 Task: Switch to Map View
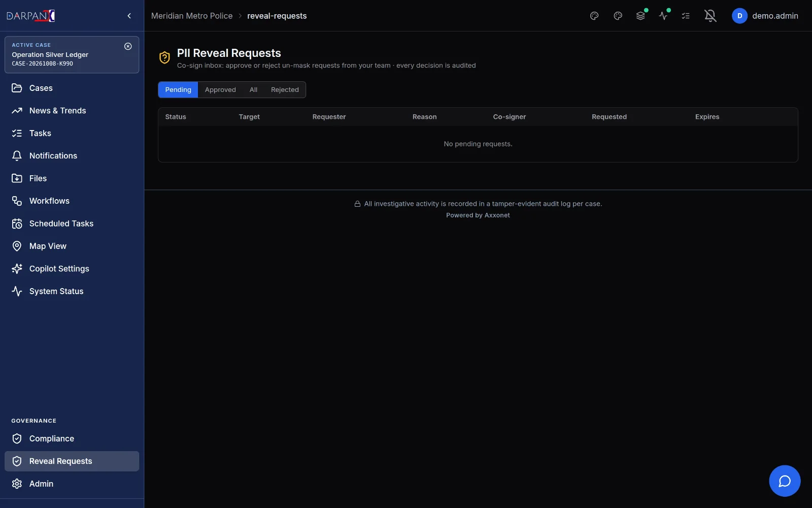(72, 246)
